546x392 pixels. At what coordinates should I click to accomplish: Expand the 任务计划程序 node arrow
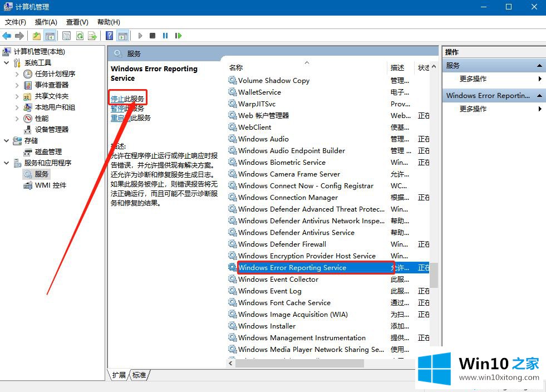click(17, 74)
